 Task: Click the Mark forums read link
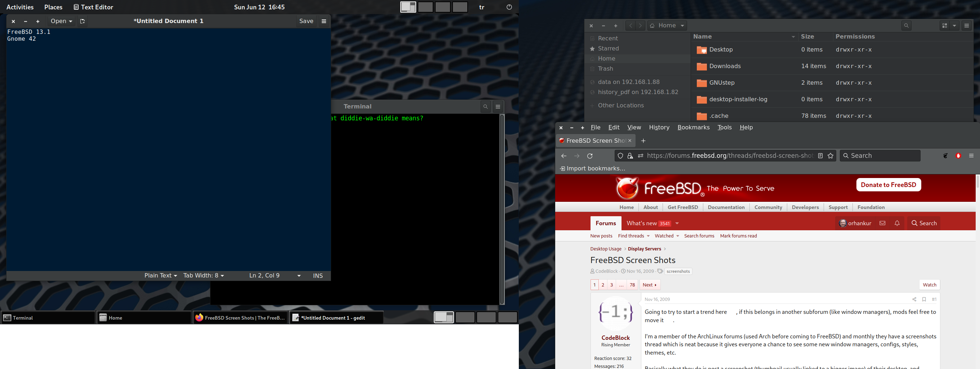click(738, 236)
